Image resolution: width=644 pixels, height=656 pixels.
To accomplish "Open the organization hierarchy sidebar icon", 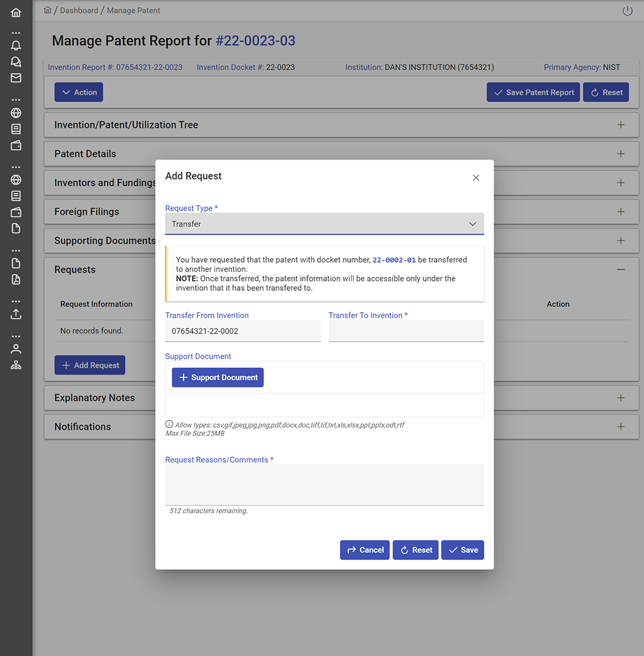I will (x=16, y=365).
